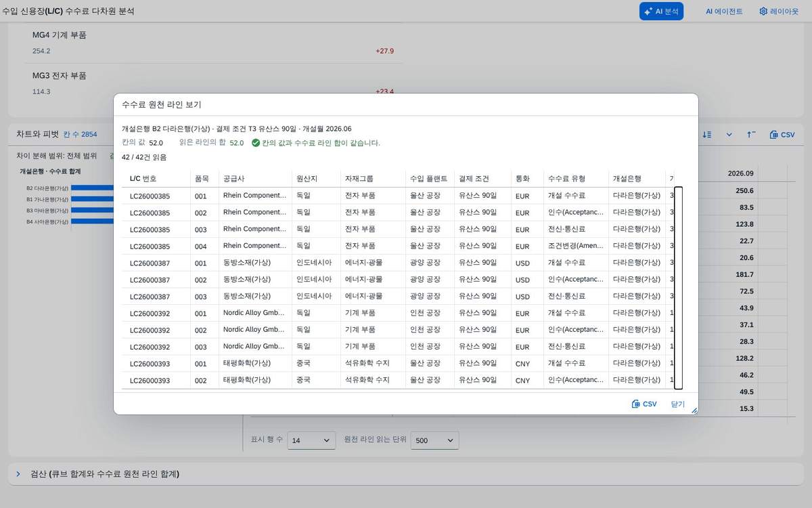Select 석유화학 수지 in LC26000393 row 001
Viewport: 812px width, 508px height.
[367, 364]
